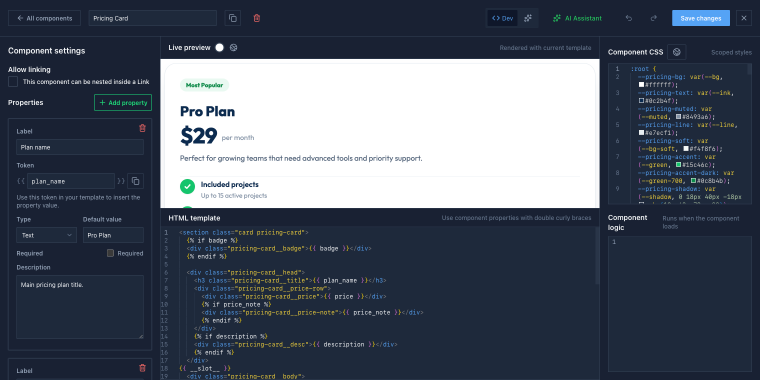This screenshot has height=380, width=760.
Task: Close the component editor
Action: click(x=744, y=18)
